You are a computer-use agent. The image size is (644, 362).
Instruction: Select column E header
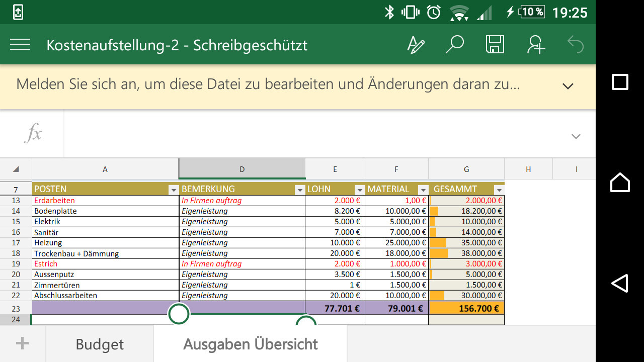coord(335,169)
